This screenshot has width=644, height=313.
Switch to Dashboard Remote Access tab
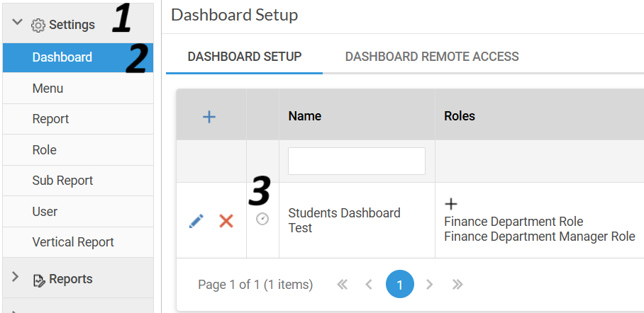[432, 56]
